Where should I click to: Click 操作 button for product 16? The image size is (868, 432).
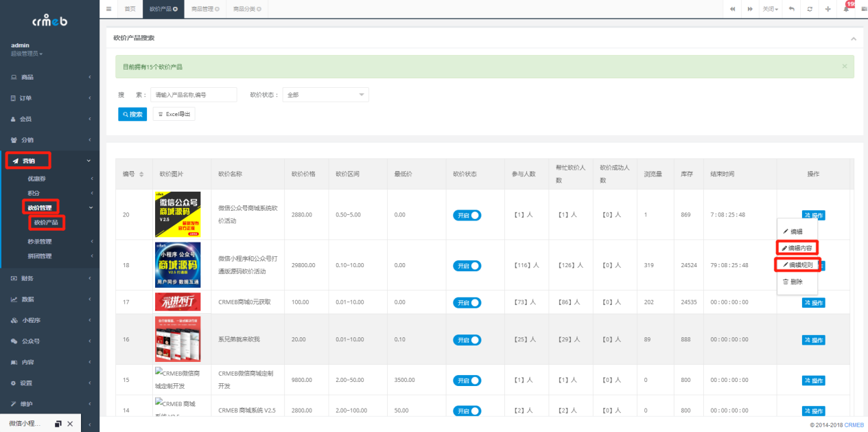click(813, 340)
